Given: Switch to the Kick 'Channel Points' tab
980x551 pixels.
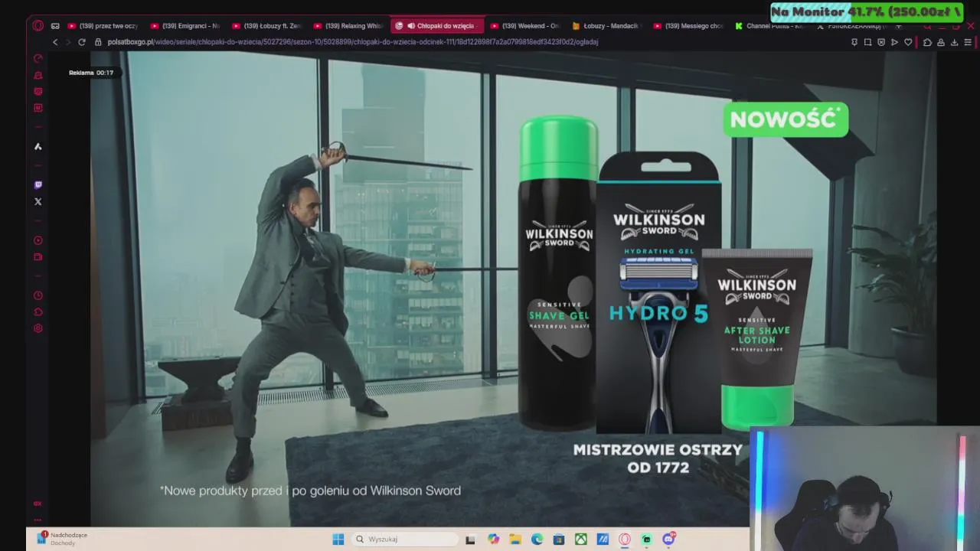Looking at the screenshot, I should (768, 26).
